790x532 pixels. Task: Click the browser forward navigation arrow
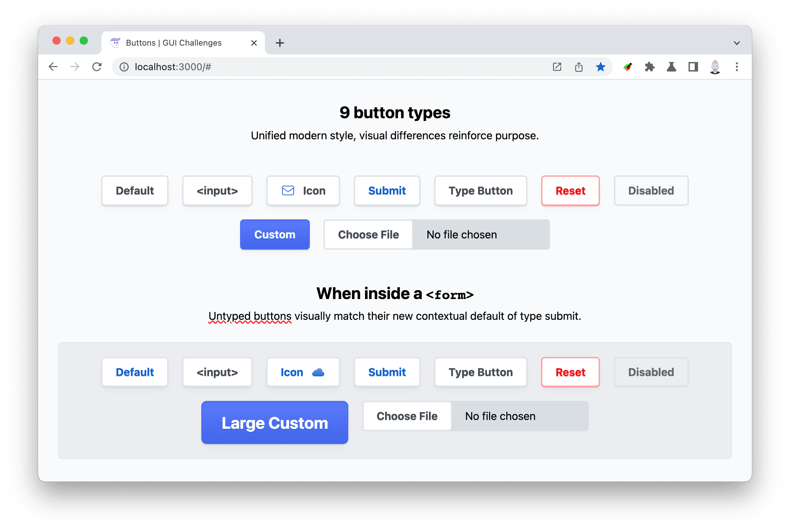point(74,66)
